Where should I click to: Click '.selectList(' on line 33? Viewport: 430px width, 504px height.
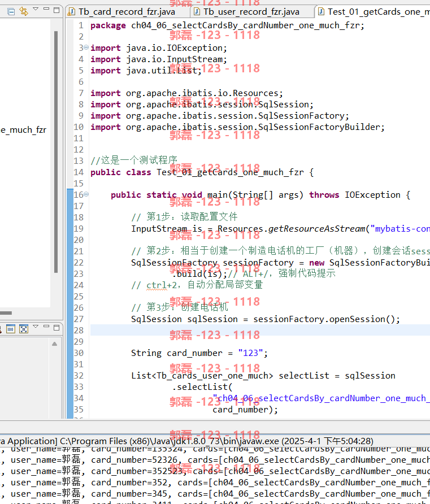pyautogui.click(x=202, y=387)
